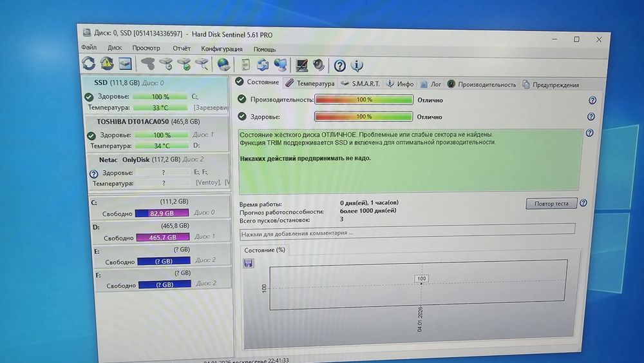
Task: Switch to the Состояние tab
Action: click(258, 83)
